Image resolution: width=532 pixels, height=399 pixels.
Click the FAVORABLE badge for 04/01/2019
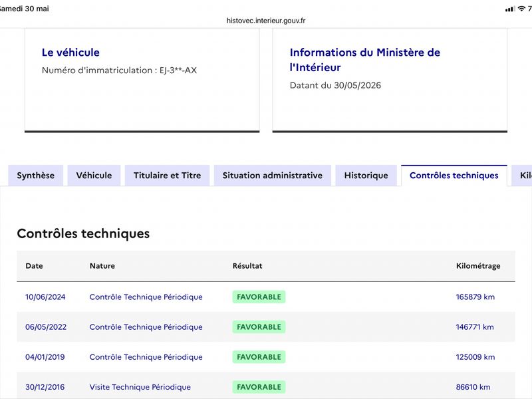pos(259,357)
